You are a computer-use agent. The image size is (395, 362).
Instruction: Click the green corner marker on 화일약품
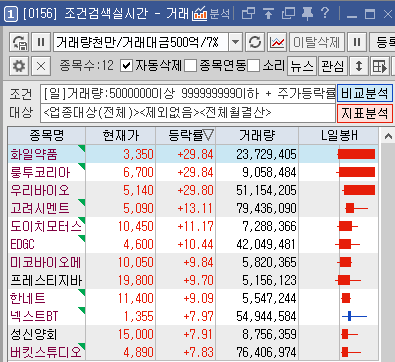pyautogui.click(x=82, y=148)
